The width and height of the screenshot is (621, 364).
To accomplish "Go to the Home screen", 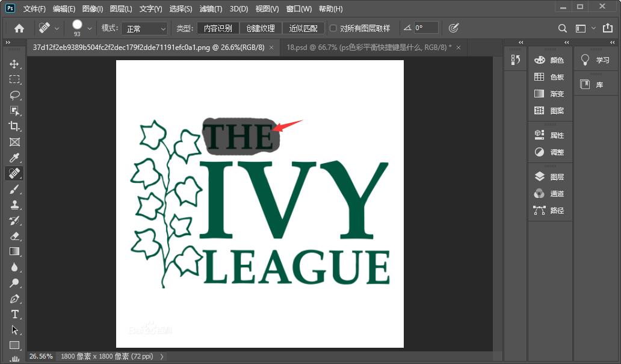I will pos(19,28).
